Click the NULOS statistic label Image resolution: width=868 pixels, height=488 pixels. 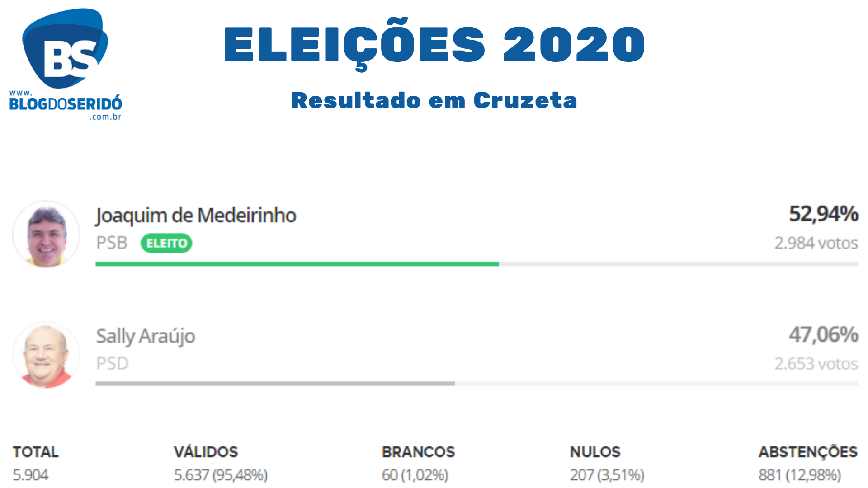[x=595, y=452]
